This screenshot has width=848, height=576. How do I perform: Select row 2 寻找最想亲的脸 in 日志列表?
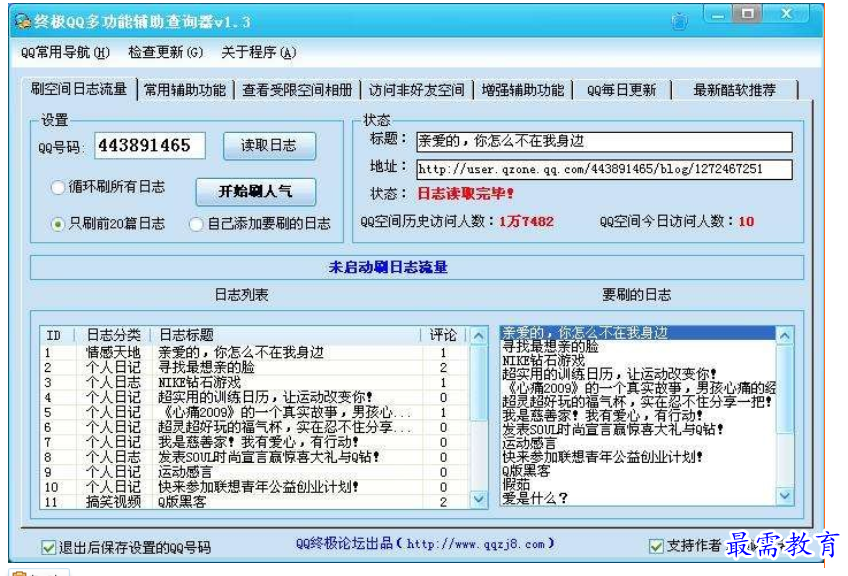(254, 368)
